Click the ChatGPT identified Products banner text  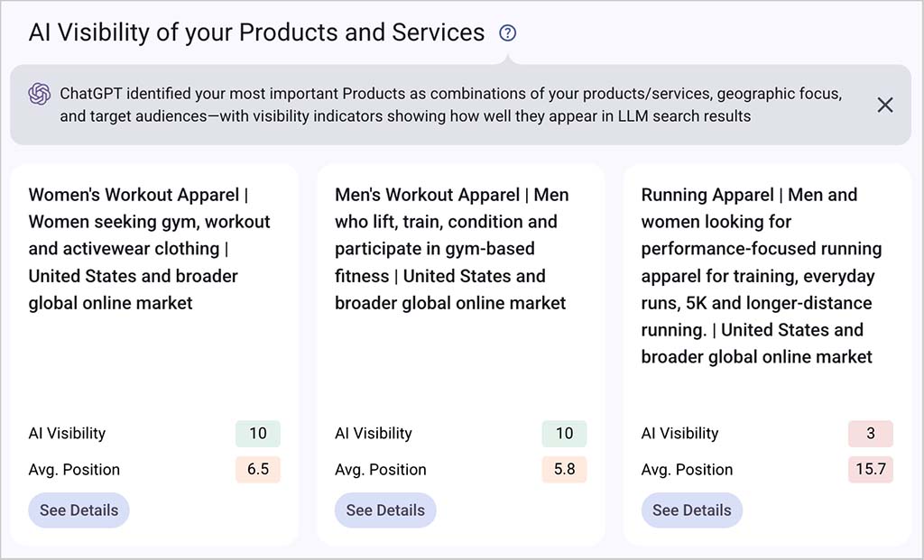pyautogui.click(x=451, y=105)
